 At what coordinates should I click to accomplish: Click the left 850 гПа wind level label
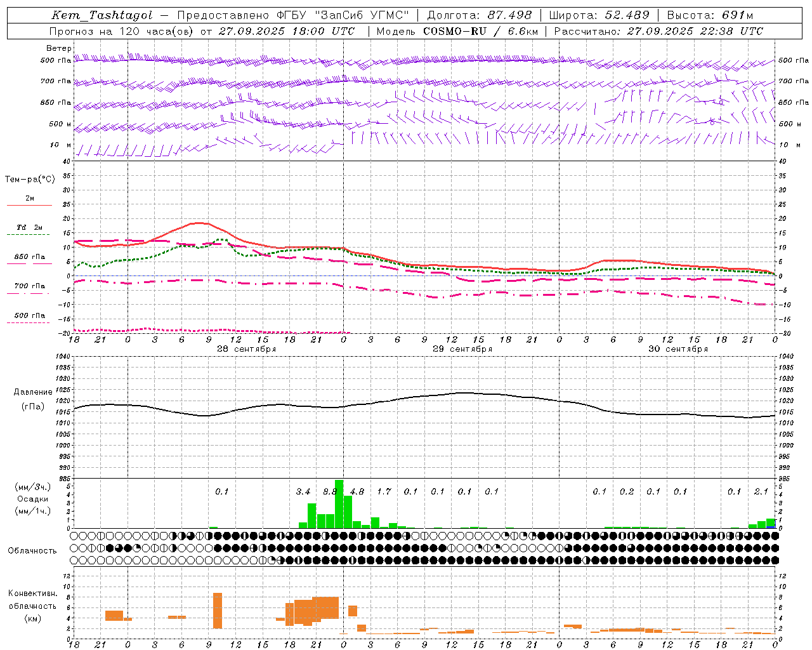click(56, 102)
